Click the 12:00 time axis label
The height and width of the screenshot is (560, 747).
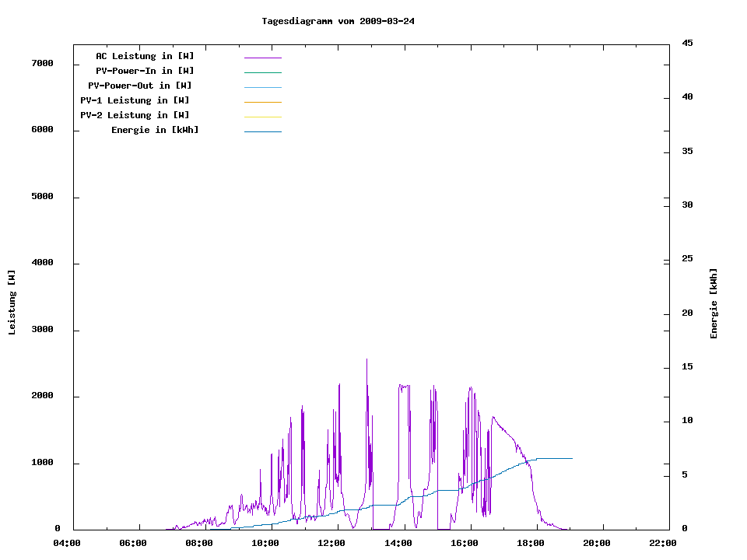pos(331,543)
